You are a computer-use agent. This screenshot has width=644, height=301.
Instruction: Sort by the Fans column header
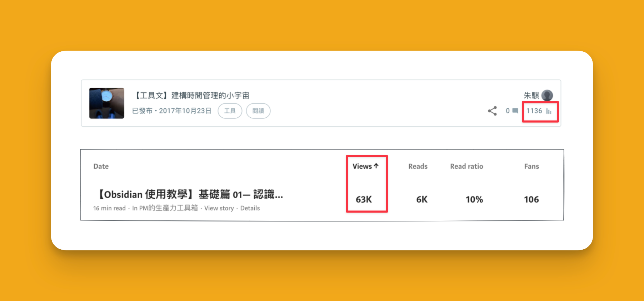click(x=531, y=166)
